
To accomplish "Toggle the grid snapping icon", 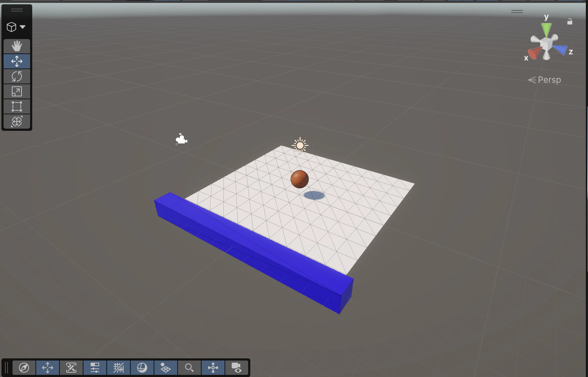I will (119, 368).
